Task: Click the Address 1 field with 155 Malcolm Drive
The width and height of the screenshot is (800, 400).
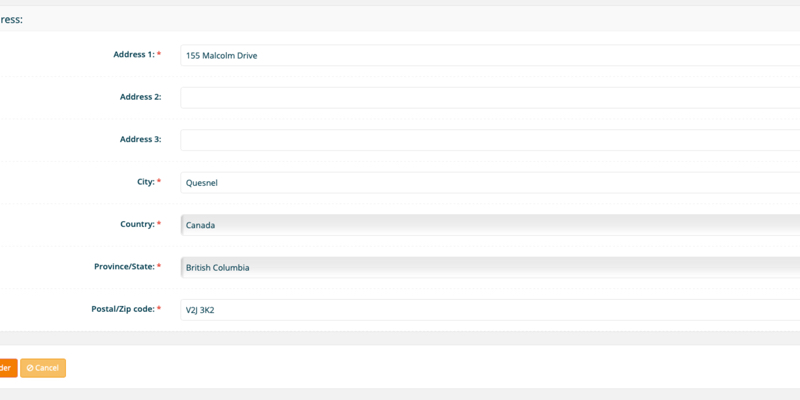Action: pyautogui.click(x=490, y=55)
